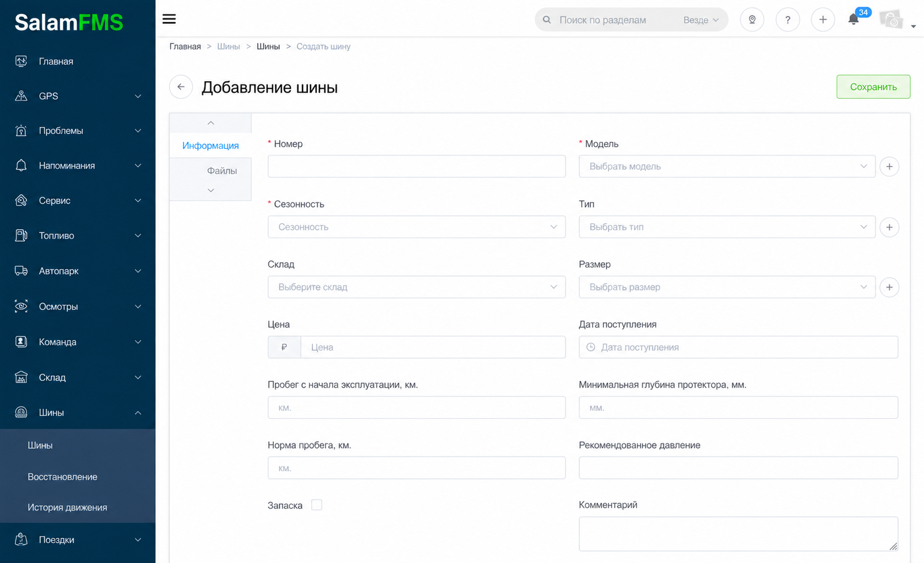Click the Номер input field
The width and height of the screenshot is (924, 563).
pyautogui.click(x=417, y=167)
